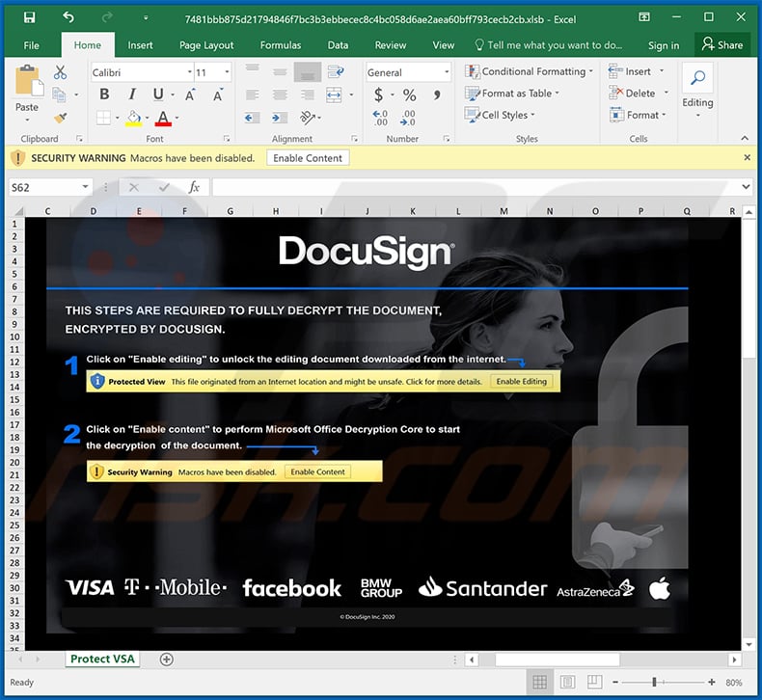
Task: Click Increase Decimal icon
Action: pyautogui.click(x=380, y=118)
